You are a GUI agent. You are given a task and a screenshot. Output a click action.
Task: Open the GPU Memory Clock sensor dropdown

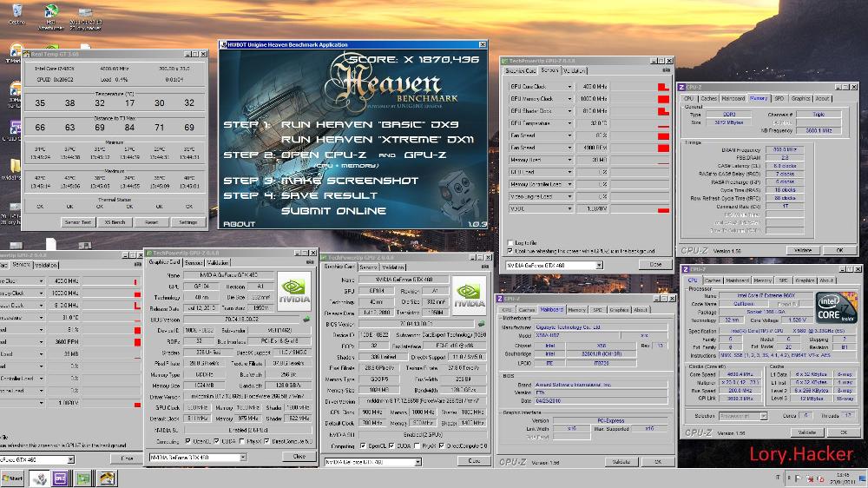(x=569, y=99)
